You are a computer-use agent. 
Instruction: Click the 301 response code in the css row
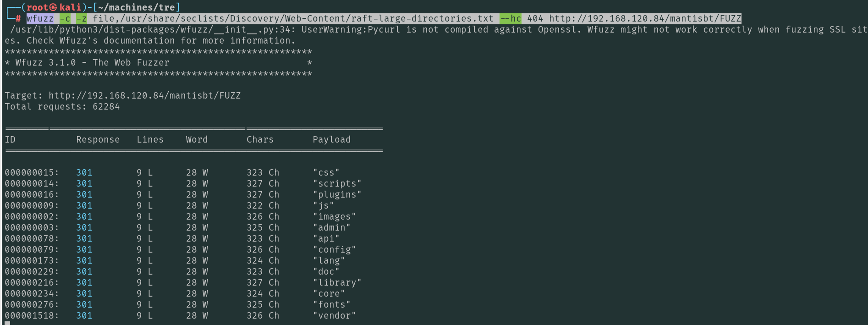click(84, 172)
